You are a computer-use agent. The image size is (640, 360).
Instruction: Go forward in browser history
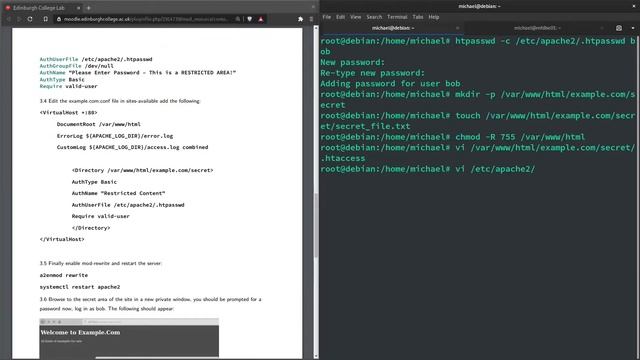pos(19,19)
